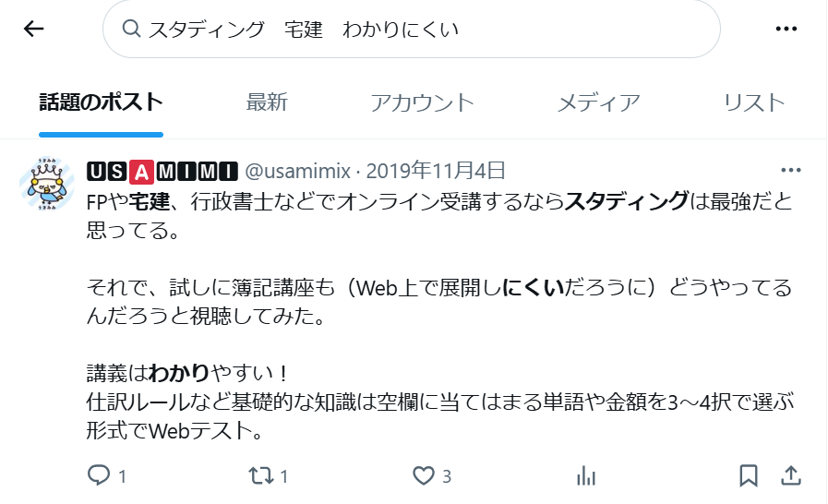Expand the post's more options menu

(790, 170)
